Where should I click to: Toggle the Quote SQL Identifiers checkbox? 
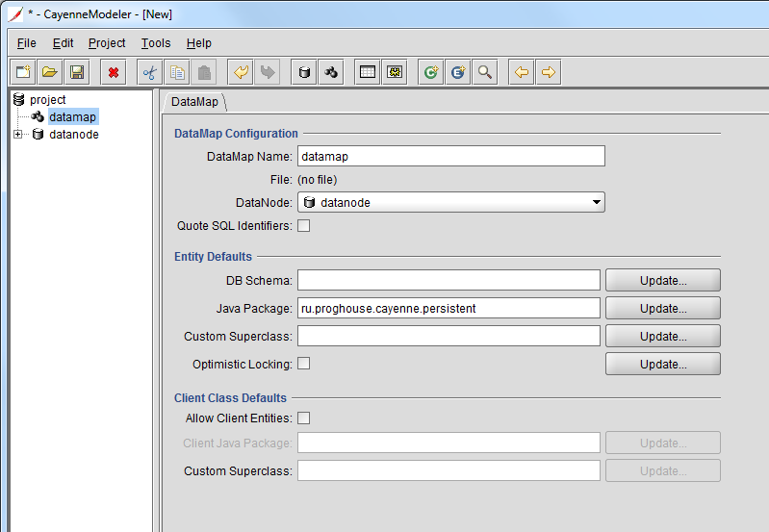(303, 225)
